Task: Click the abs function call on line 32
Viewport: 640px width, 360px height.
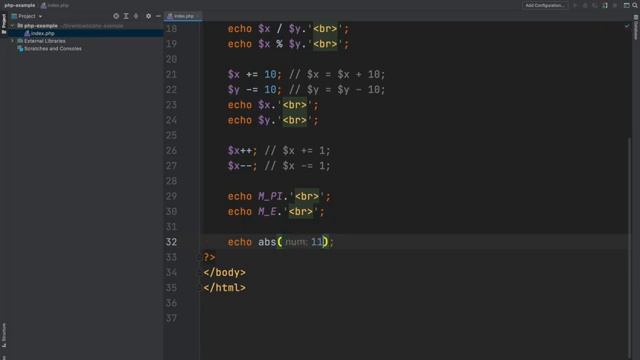Action: point(267,242)
